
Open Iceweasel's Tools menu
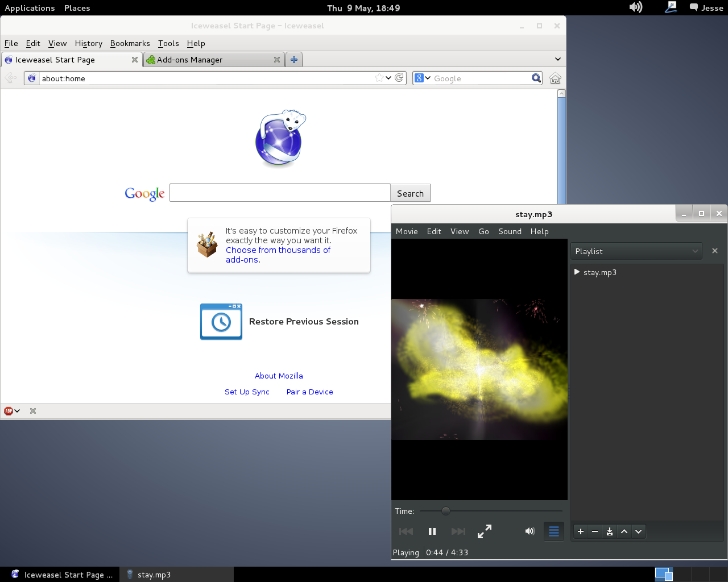[x=168, y=43]
